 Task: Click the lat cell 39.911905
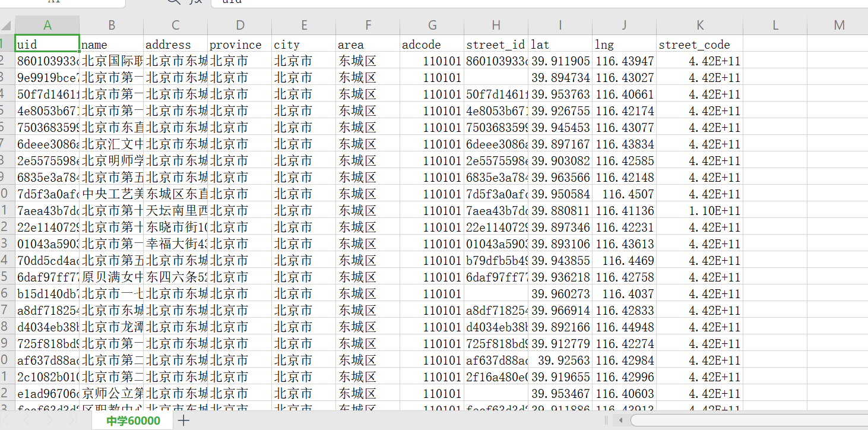tap(560, 61)
